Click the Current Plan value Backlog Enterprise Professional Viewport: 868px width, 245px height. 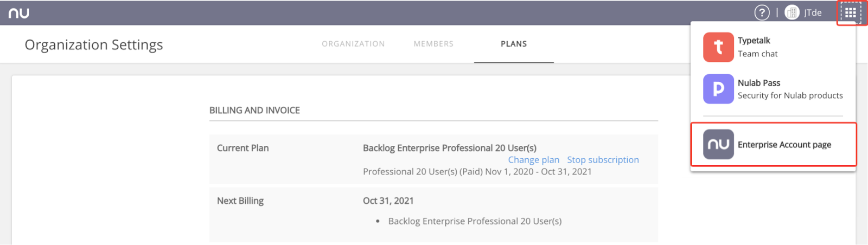(449, 148)
